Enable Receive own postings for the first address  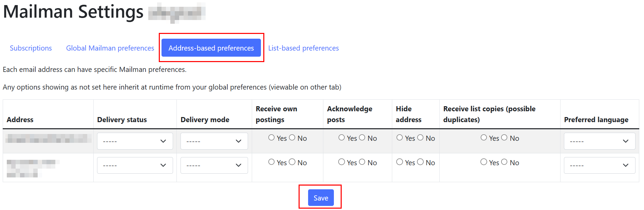point(271,137)
